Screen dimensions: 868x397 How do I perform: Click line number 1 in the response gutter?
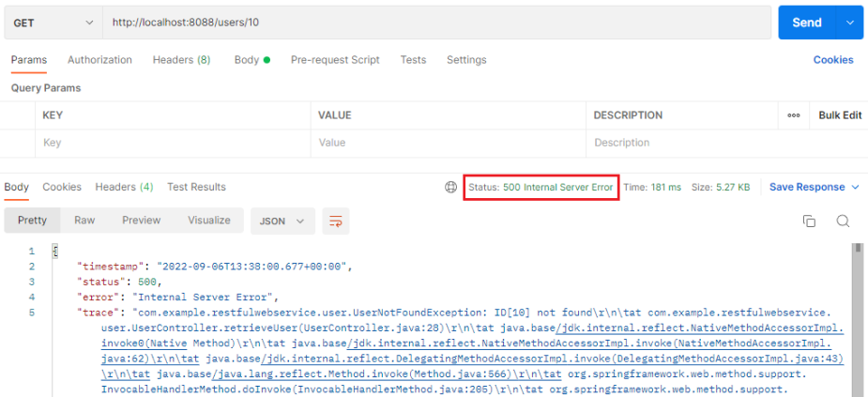click(32, 252)
